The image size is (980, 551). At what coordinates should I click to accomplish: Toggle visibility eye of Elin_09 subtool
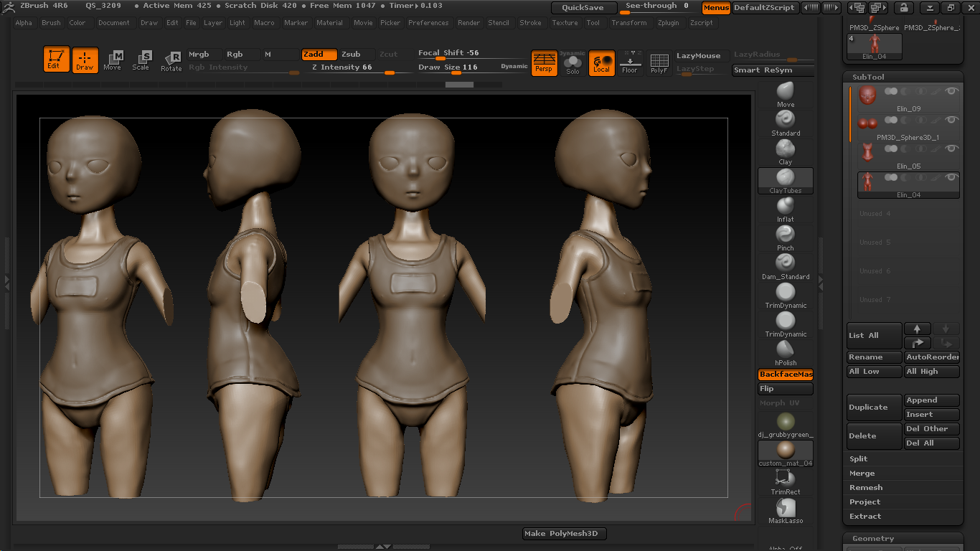(x=952, y=91)
